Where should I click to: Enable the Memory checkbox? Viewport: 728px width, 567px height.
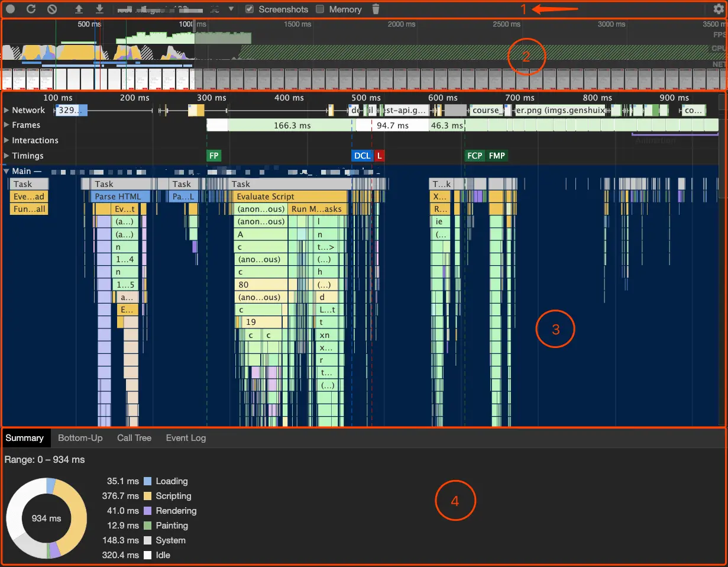click(x=320, y=9)
